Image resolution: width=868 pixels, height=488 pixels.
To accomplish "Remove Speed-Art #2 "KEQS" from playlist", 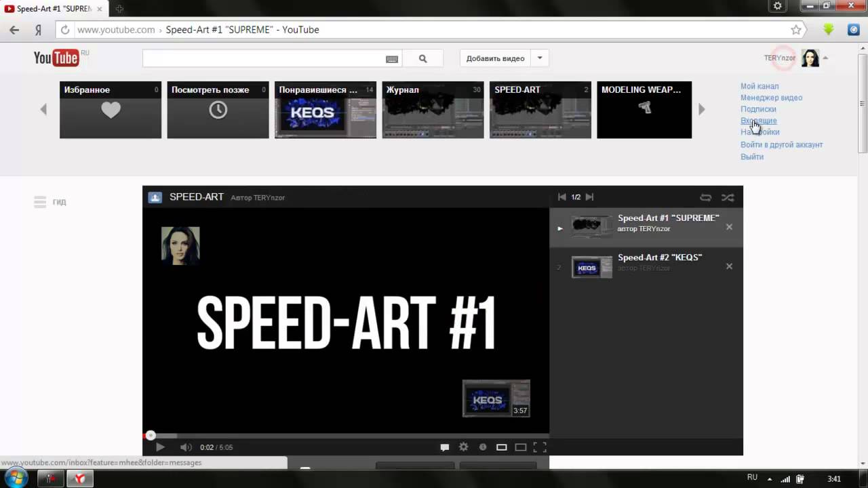I will [x=729, y=266].
